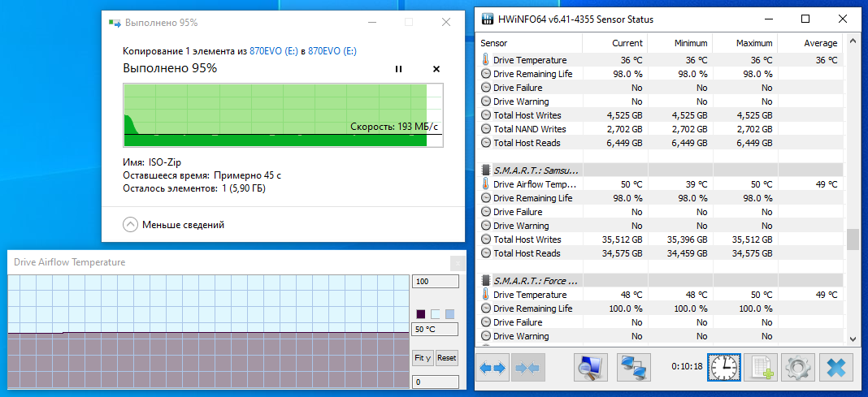Click the Total Host Writes 35,512 GB current value
Image resolution: width=868 pixels, height=397 pixels.
click(623, 239)
